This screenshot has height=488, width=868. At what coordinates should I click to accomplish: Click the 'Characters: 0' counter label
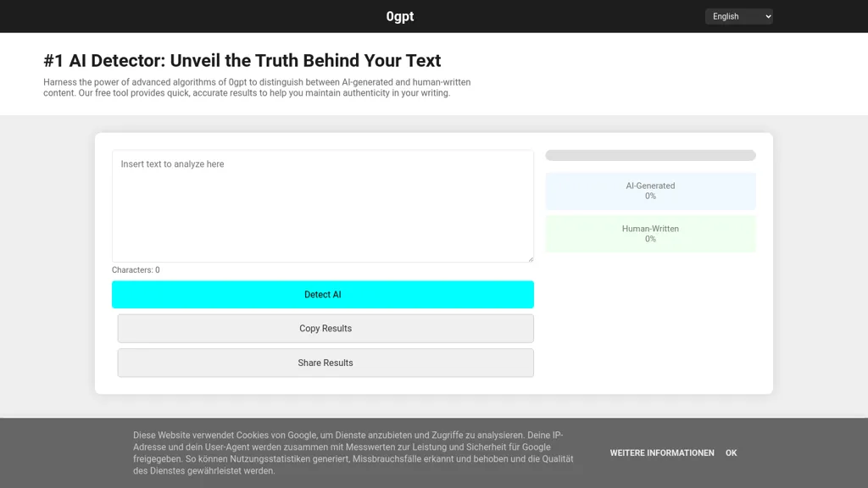click(136, 270)
